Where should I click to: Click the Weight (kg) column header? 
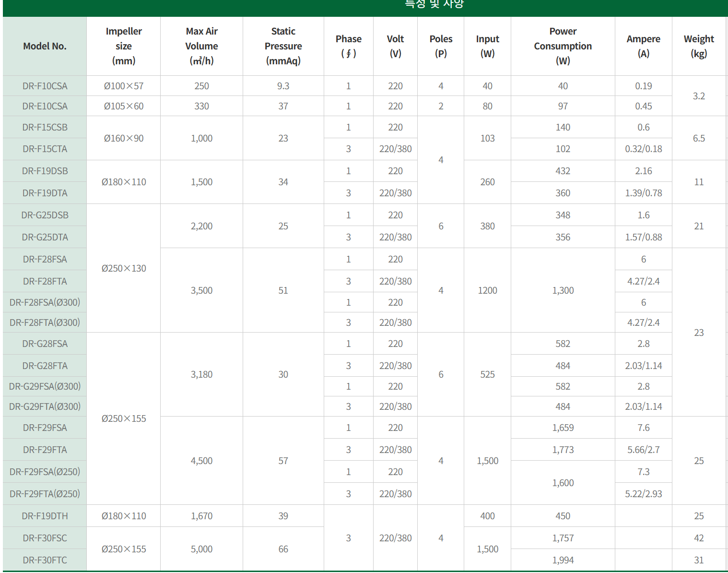699,46
